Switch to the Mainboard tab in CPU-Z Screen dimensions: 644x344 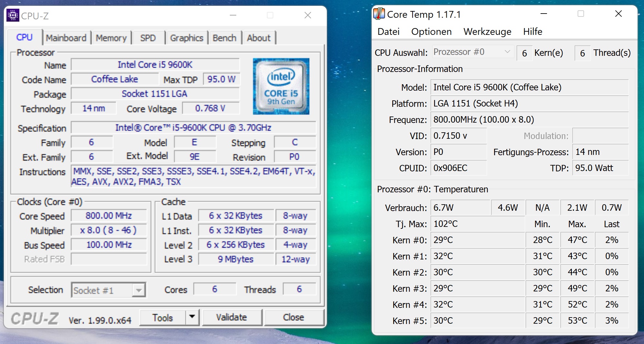coord(66,38)
